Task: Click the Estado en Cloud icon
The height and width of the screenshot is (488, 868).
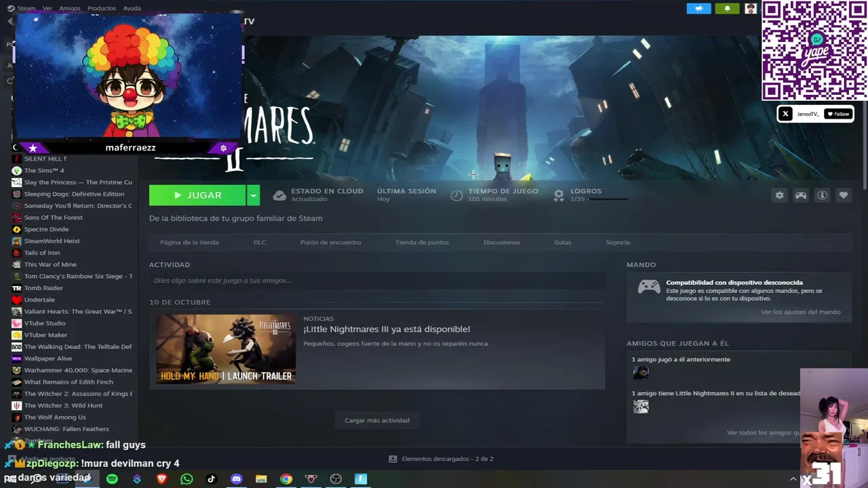Action: [x=279, y=195]
